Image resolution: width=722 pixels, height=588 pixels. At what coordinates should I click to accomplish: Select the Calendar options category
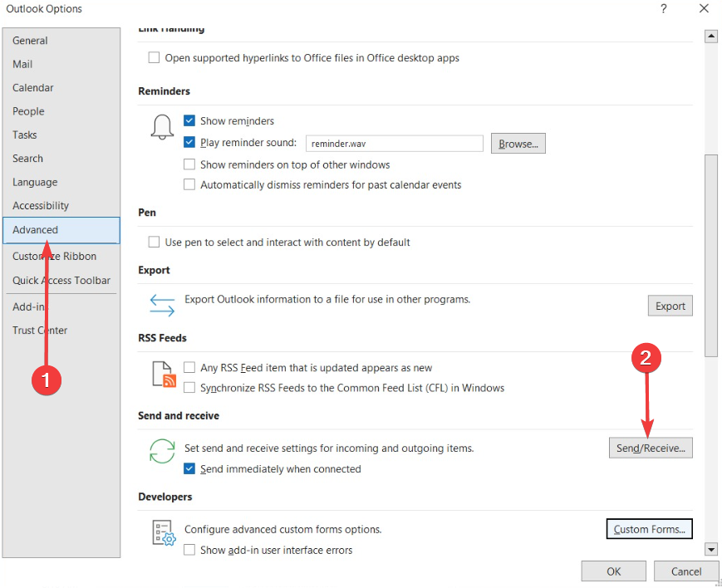pyautogui.click(x=61, y=87)
